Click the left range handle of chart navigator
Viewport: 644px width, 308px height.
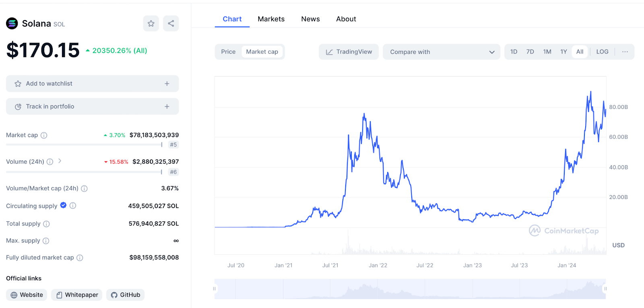click(215, 289)
